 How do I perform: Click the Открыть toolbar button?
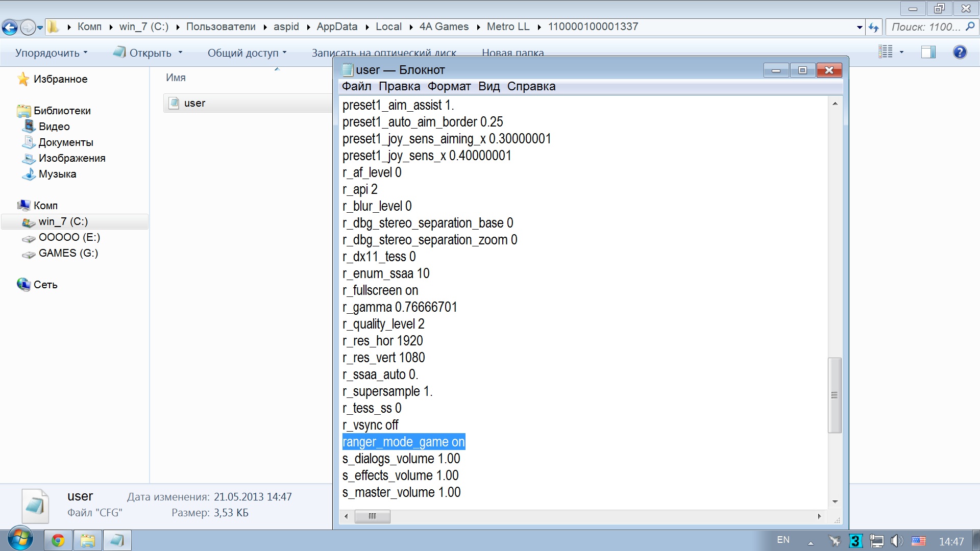[150, 53]
